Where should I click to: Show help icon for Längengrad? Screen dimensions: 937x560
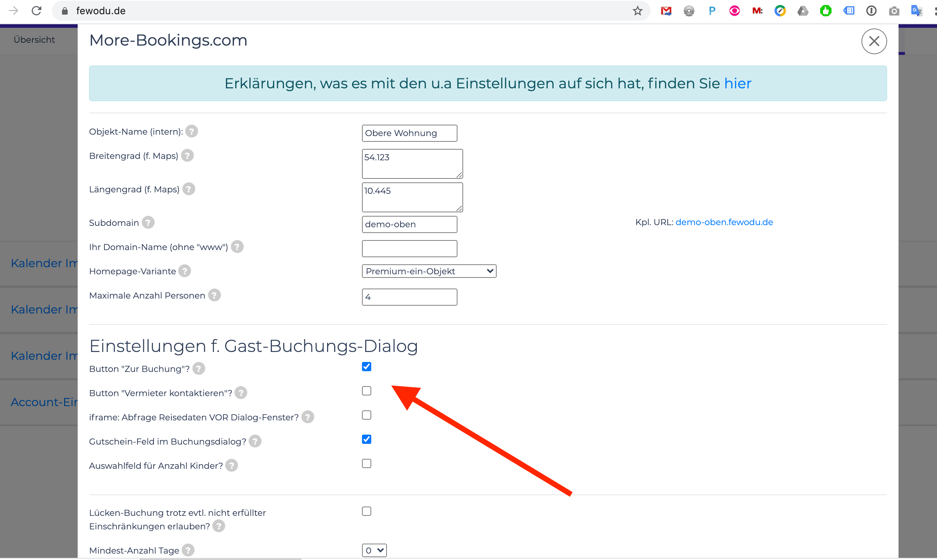pyautogui.click(x=189, y=190)
